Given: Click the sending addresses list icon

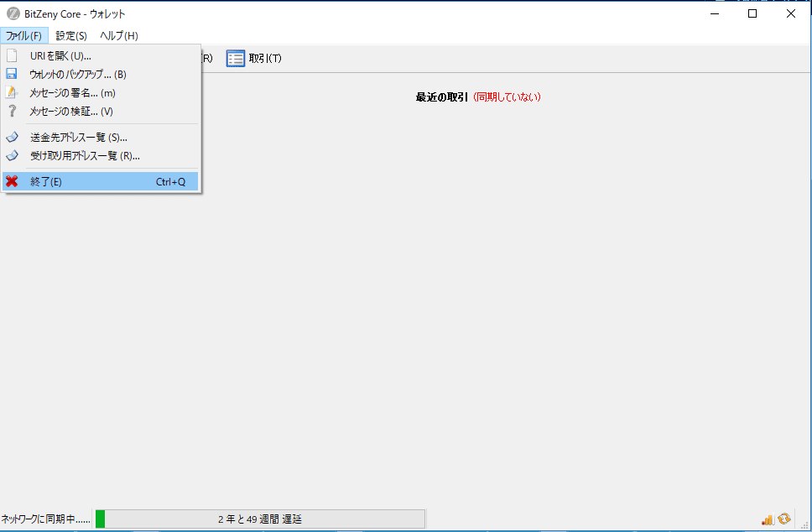Looking at the screenshot, I should click(12, 138).
